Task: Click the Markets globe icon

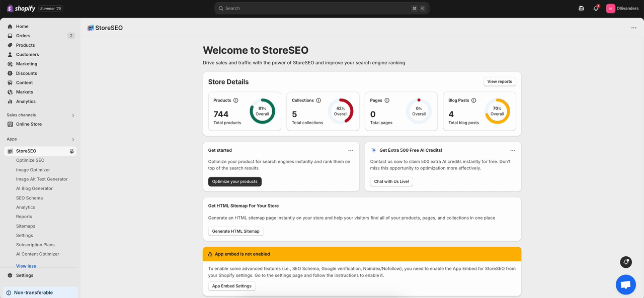Action: pos(10,92)
